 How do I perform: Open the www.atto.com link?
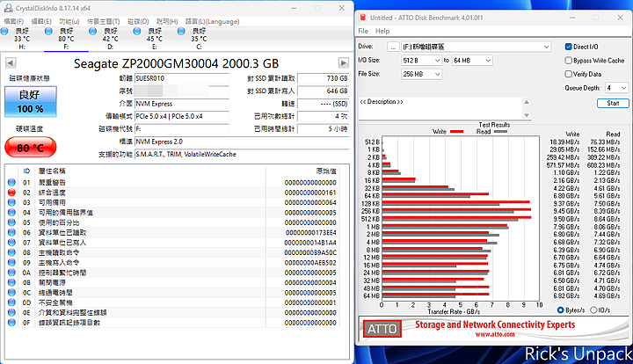click(x=495, y=334)
